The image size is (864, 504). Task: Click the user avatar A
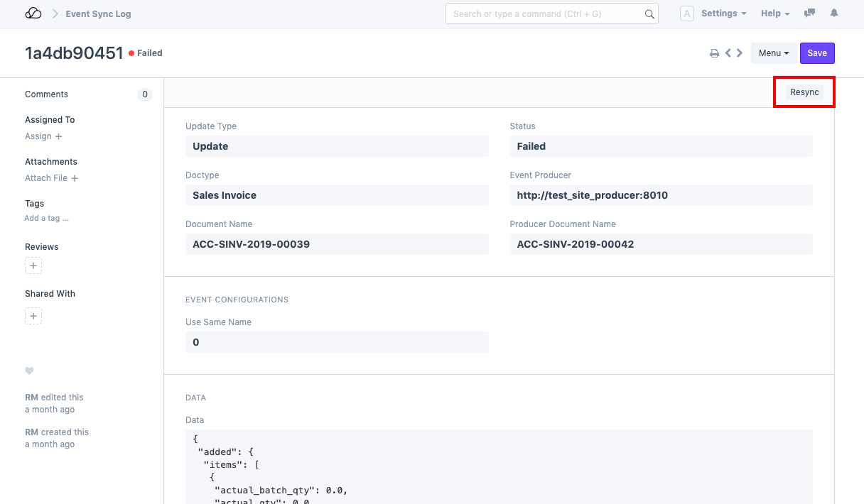(x=686, y=13)
